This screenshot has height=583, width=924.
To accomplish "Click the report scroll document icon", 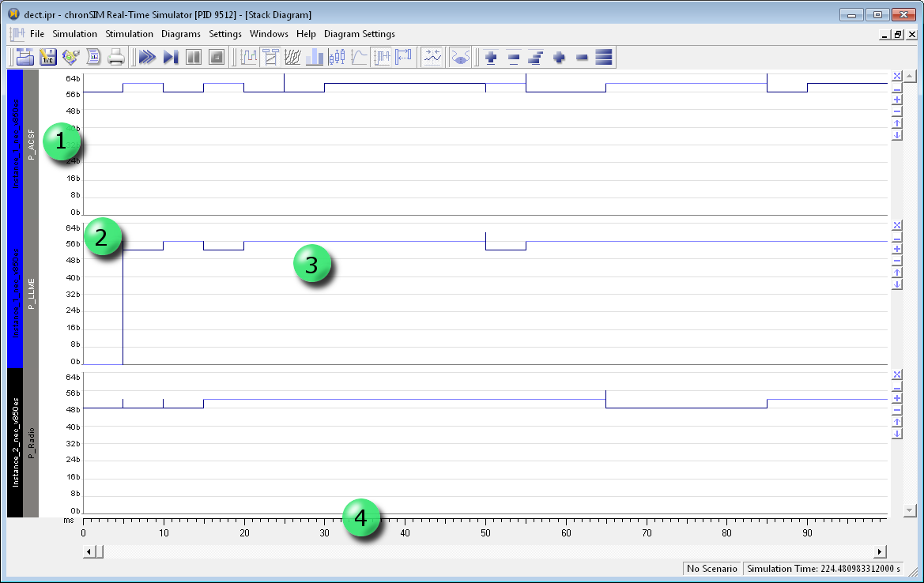I will tap(93, 57).
